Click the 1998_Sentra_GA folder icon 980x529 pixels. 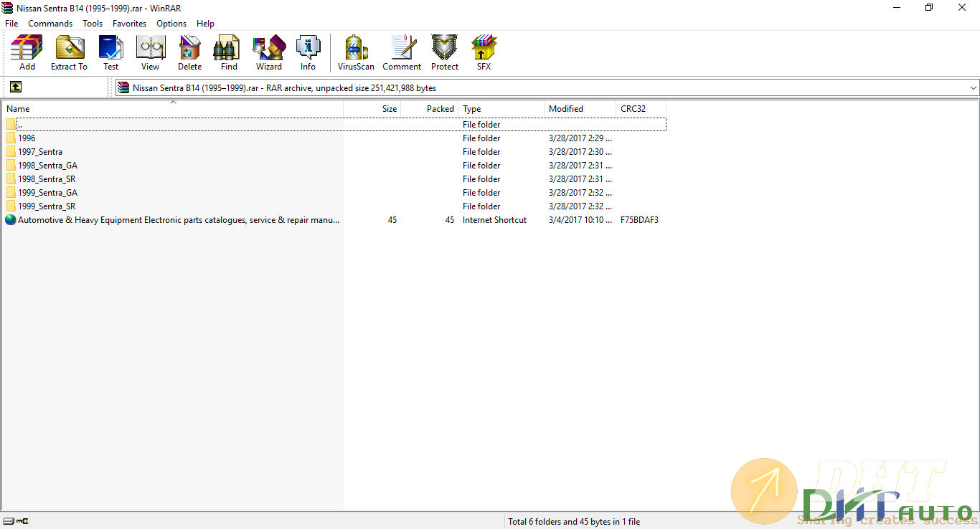[11, 166]
